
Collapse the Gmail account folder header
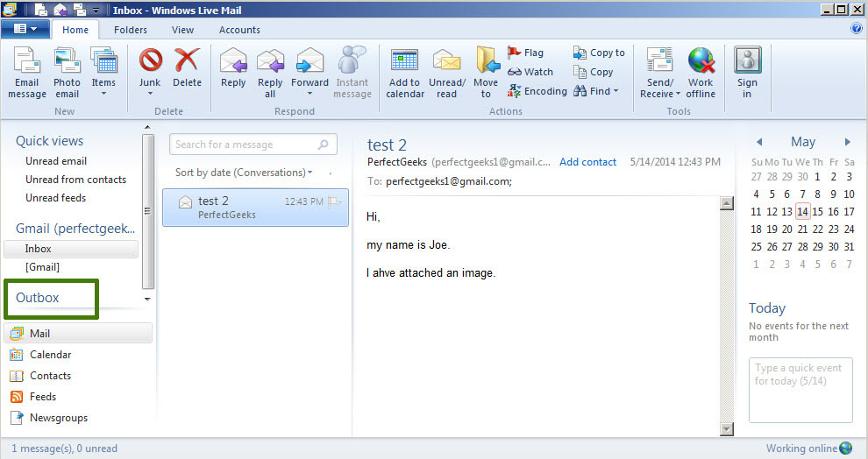(x=75, y=229)
